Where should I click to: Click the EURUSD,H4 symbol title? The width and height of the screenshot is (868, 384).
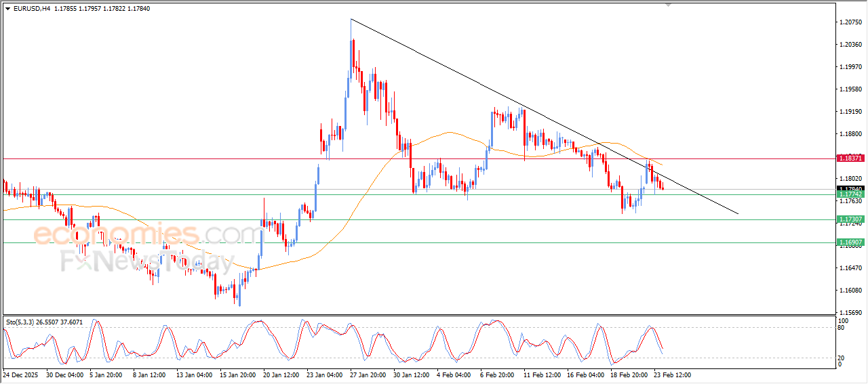point(31,9)
